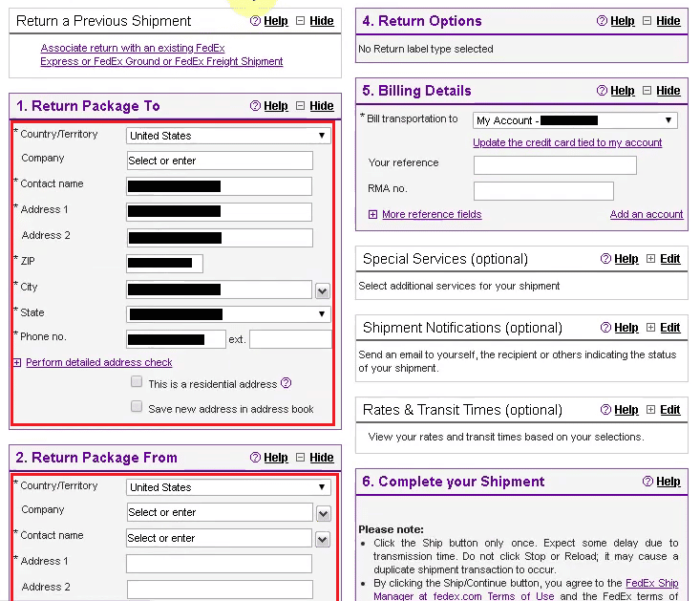The height and width of the screenshot is (601, 700).
Task: Click 'Update the credit card tied to my account'
Action: click(567, 142)
